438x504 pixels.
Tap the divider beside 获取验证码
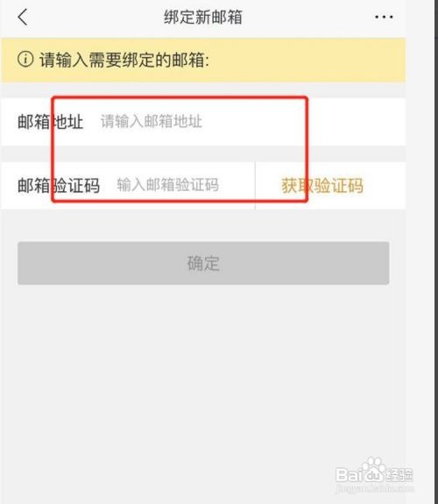click(x=255, y=186)
